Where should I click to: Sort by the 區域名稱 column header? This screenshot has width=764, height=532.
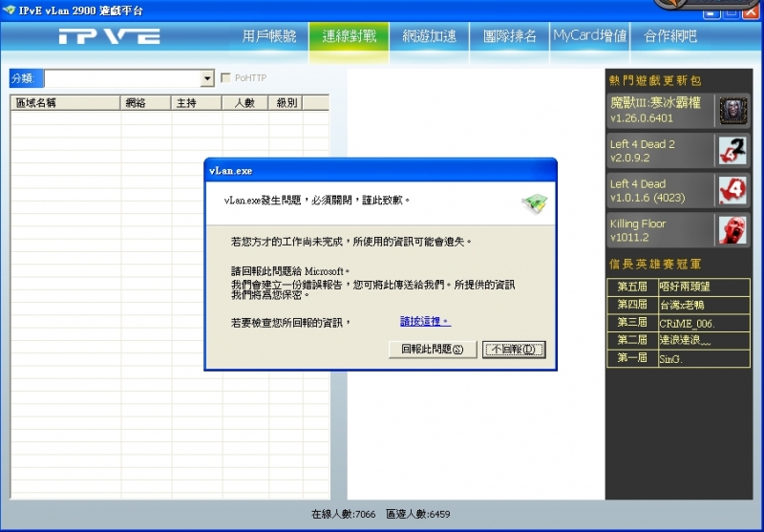(66, 103)
